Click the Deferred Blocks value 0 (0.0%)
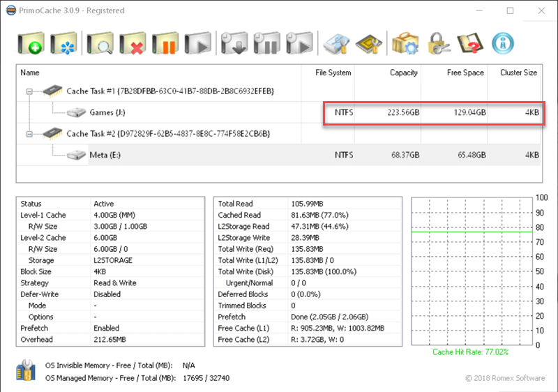 (306, 294)
